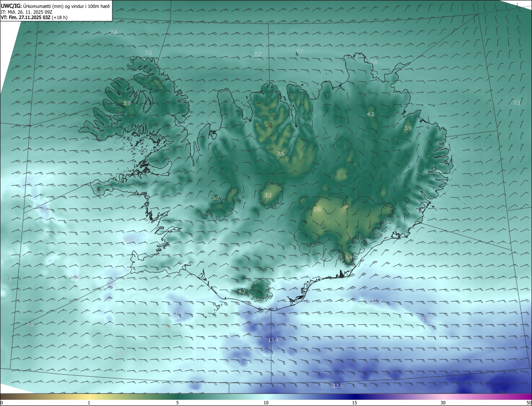Click the '10' tick on the color scale
532x406 pixels.
point(266,403)
